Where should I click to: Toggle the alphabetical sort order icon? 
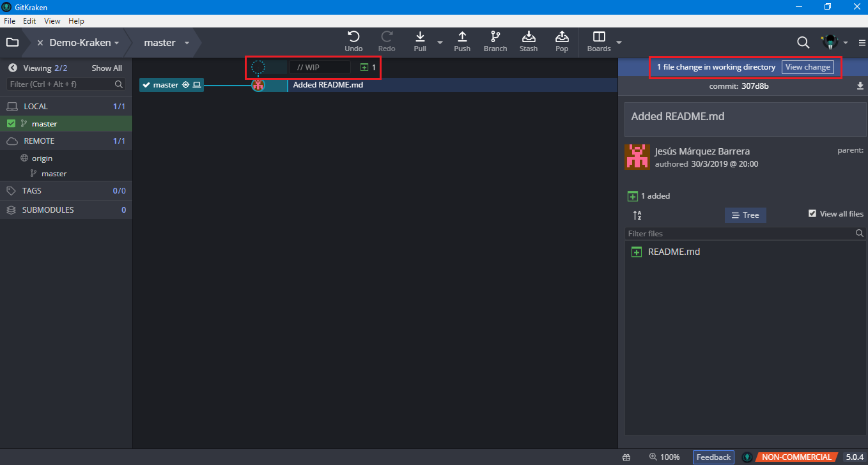(637, 215)
